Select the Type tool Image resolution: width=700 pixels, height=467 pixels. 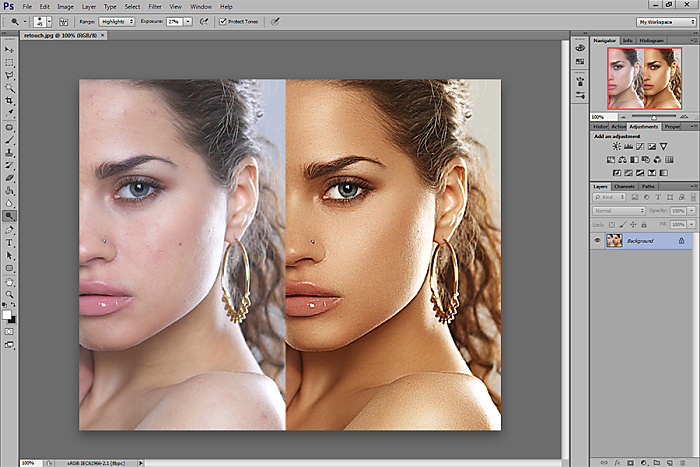tap(9, 243)
